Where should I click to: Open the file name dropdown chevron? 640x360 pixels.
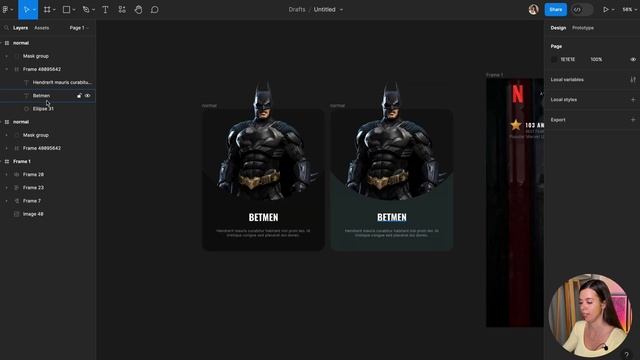pos(341,10)
